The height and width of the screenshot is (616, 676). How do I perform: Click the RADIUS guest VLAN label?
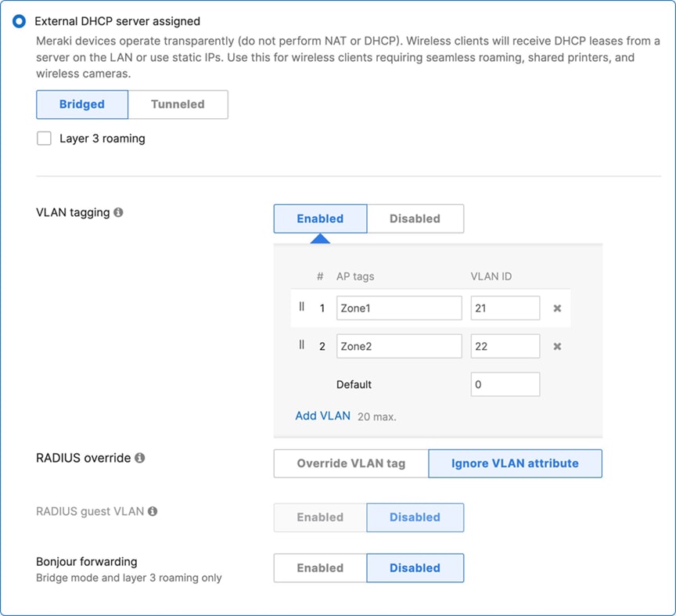(x=90, y=511)
